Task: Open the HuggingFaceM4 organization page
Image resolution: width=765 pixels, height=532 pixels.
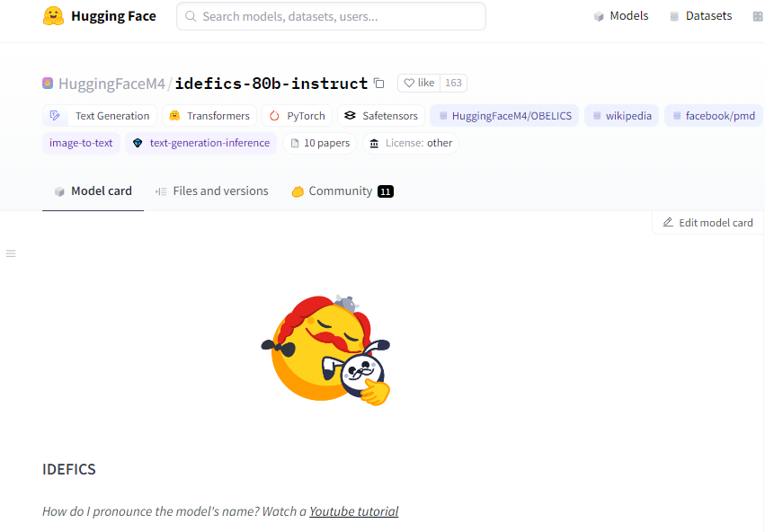Action: tap(111, 84)
